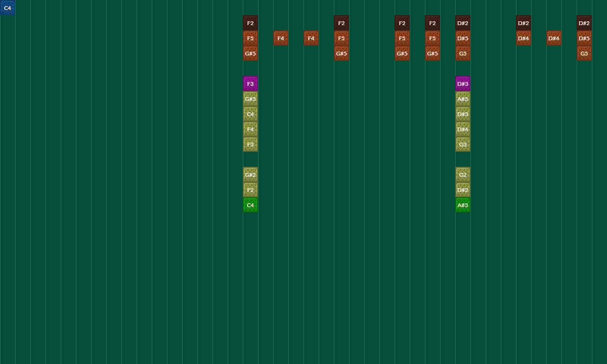Select the standalone orange F4 note
This screenshot has height=364, width=607.
coord(281,38)
